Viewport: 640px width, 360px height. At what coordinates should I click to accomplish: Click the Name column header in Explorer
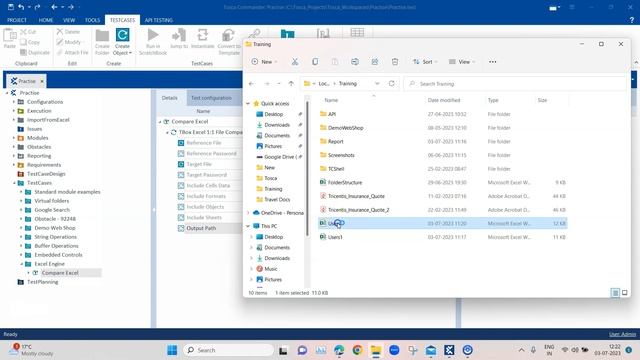(x=331, y=100)
